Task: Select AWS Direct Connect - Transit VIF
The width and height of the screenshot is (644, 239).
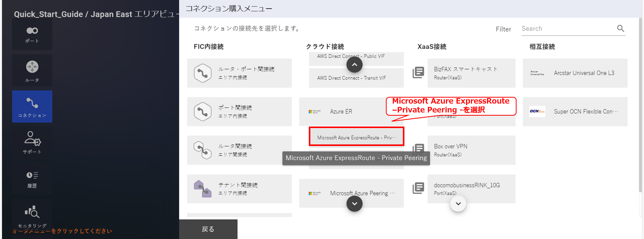Action: click(356, 78)
